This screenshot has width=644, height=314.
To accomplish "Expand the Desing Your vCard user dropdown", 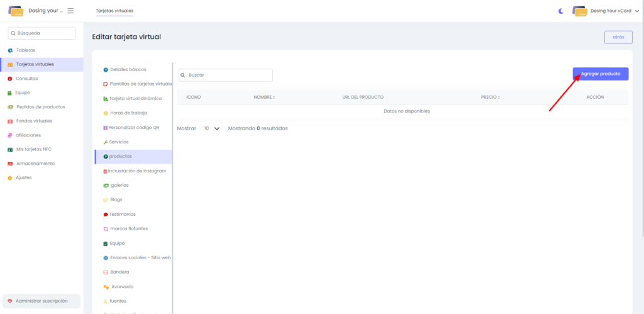I will [x=604, y=11].
